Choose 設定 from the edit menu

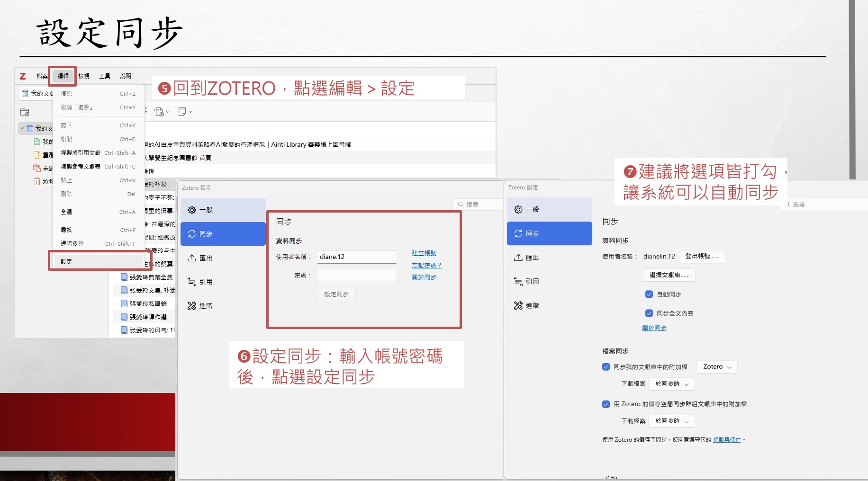point(99,261)
